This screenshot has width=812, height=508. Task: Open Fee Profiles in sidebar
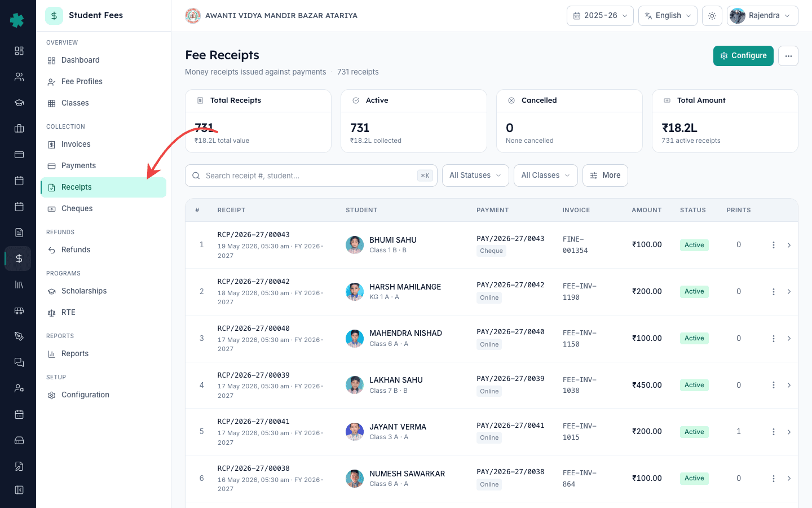click(103, 82)
